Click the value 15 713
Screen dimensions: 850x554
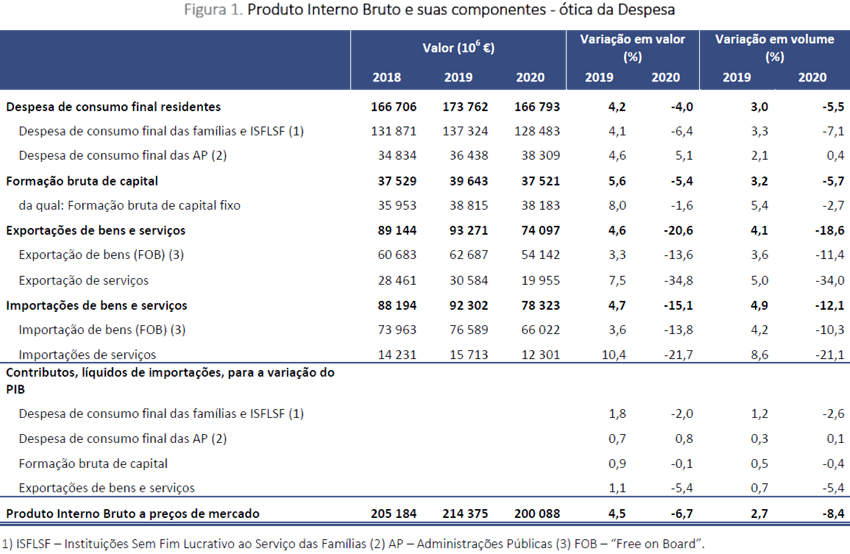(x=468, y=355)
